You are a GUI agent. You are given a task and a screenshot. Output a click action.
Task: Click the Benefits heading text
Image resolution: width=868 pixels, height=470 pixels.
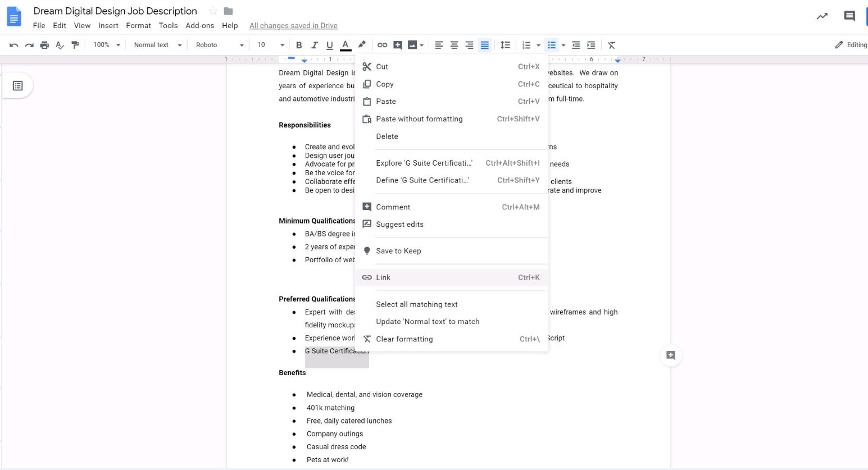coord(292,373)
